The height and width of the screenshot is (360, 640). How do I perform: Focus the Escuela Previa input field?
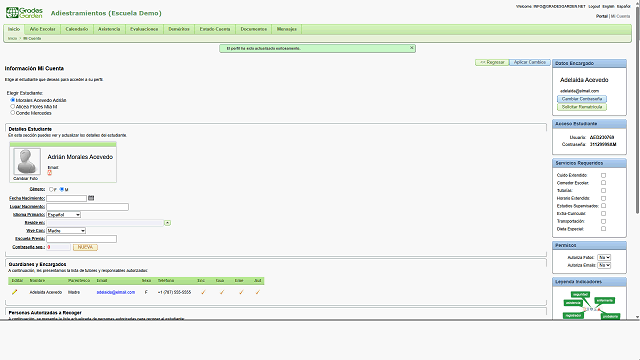click(82, 239)
